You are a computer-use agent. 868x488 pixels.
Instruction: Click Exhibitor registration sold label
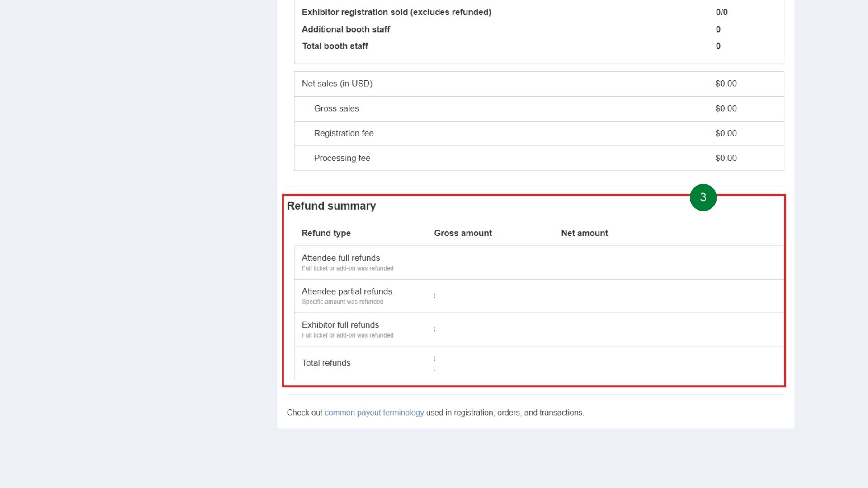click(396, 12)
